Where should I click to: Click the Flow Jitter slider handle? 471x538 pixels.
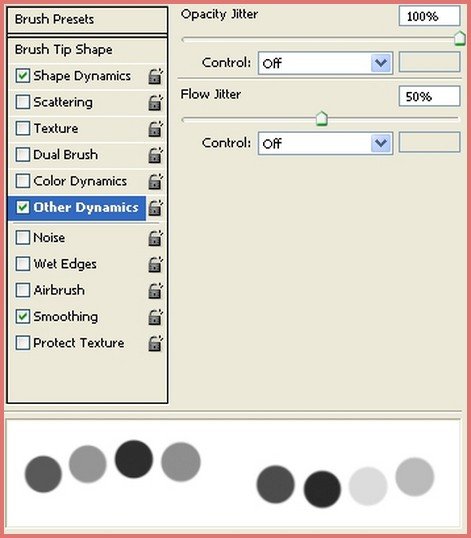[x=322, y=119]
